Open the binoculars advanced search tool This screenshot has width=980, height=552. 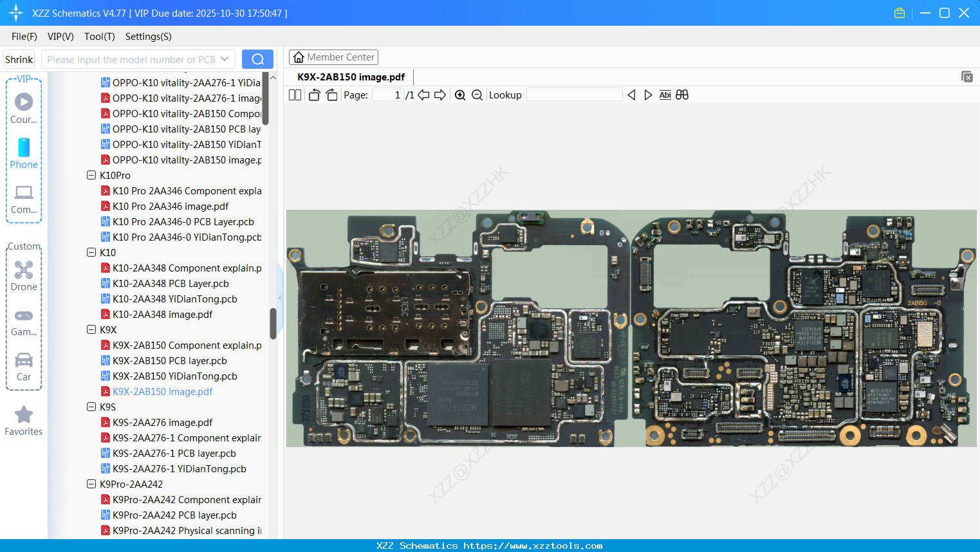[x=681, y=95]
